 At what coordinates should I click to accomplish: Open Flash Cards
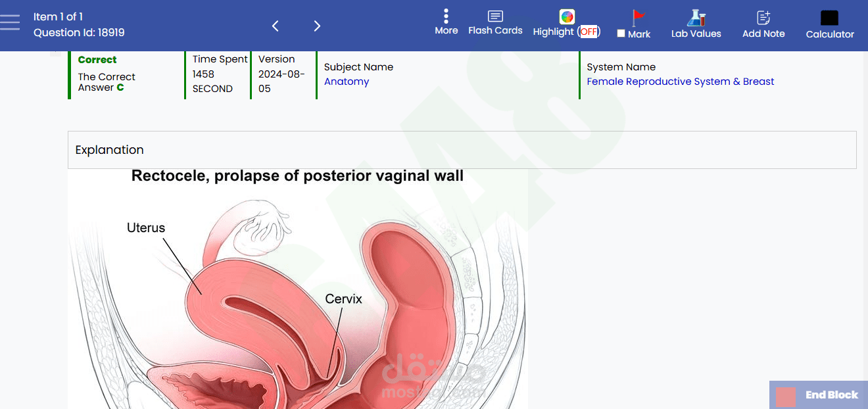click(x=495, y=22)
